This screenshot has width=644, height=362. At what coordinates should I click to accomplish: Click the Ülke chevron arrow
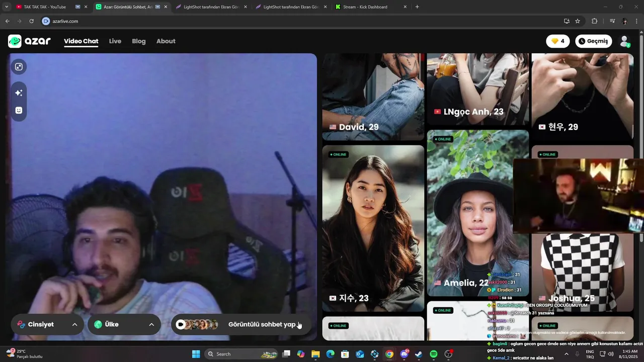(151, 324)
